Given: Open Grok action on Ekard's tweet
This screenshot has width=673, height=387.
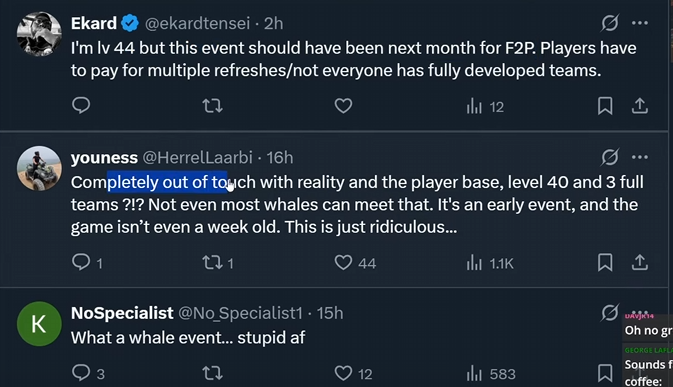Looking at the screenshot, I should 610,23.
